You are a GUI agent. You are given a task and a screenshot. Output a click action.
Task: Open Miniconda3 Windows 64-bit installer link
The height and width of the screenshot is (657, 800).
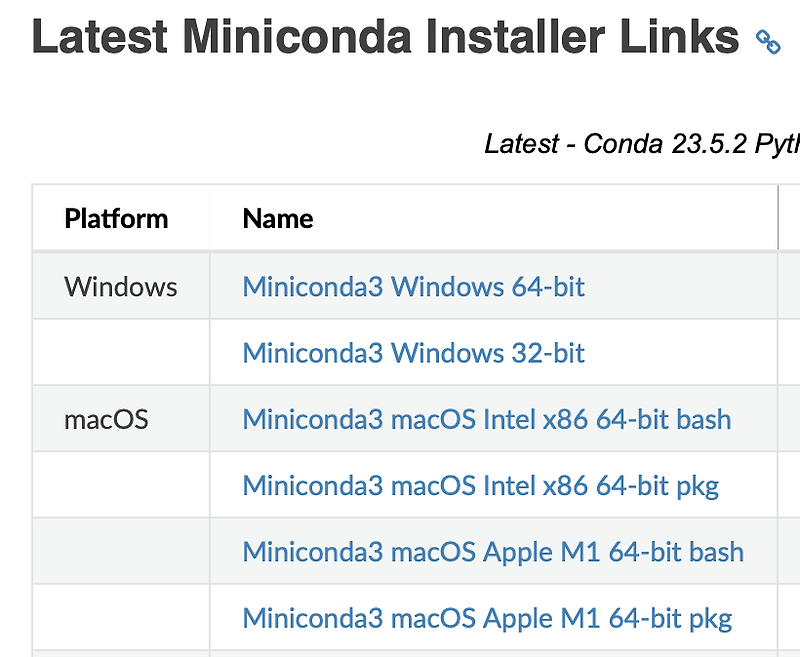[x=413, y=287]
